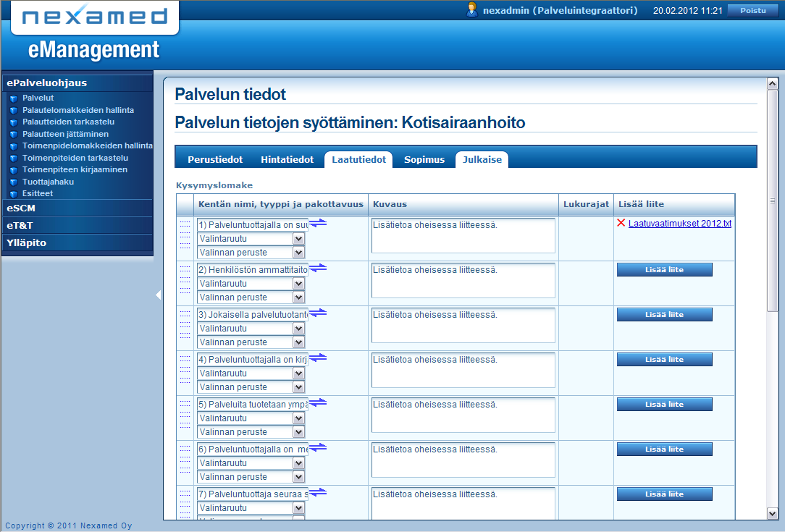Click the scrollbar down arrow
Viewport: 785px width, 532px height.
(x=773, y=513)
